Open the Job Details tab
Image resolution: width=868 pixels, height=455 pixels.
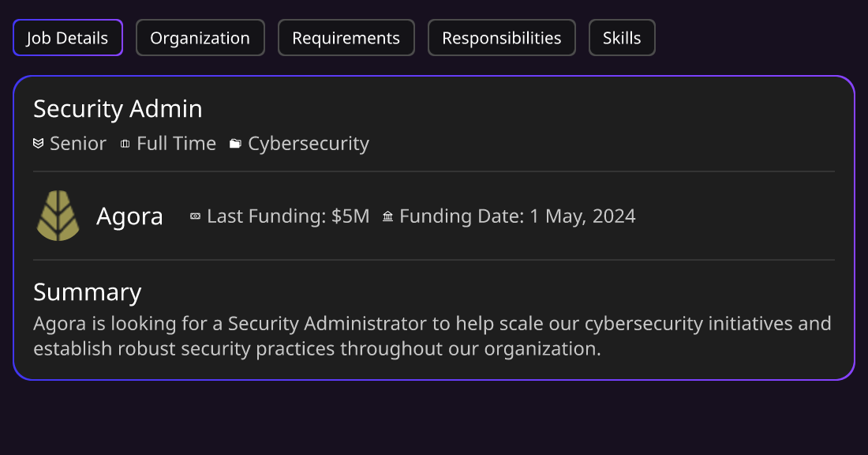tap(68, 38)
